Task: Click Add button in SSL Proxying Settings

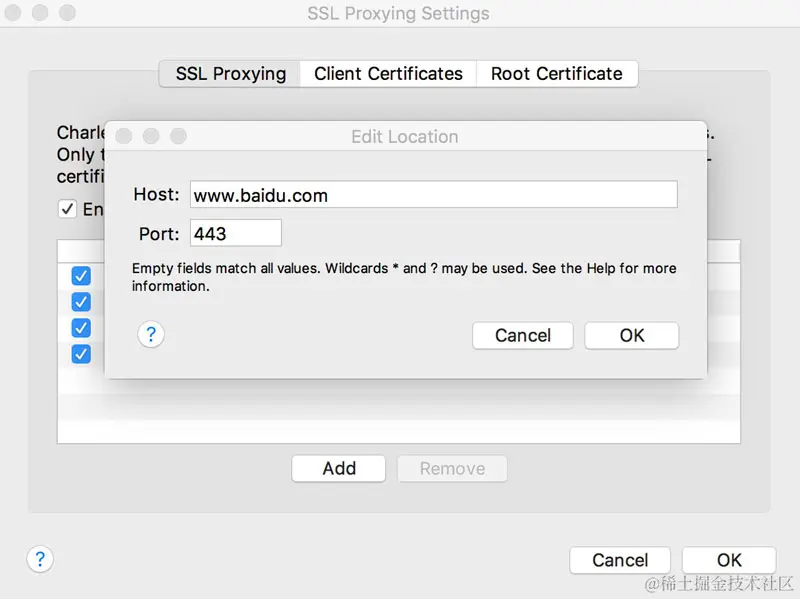Action: coord(339,468)
